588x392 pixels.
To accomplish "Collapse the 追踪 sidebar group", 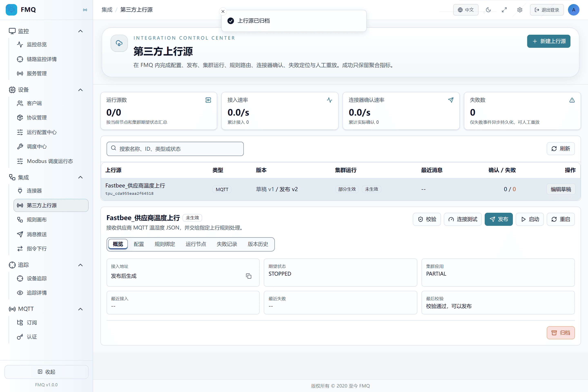I will [x=80, y=265].
